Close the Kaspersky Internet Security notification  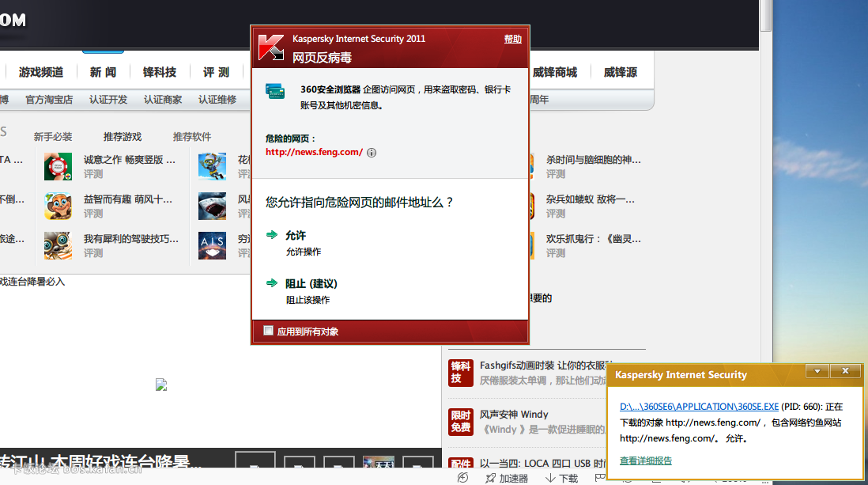coord(845,371)
